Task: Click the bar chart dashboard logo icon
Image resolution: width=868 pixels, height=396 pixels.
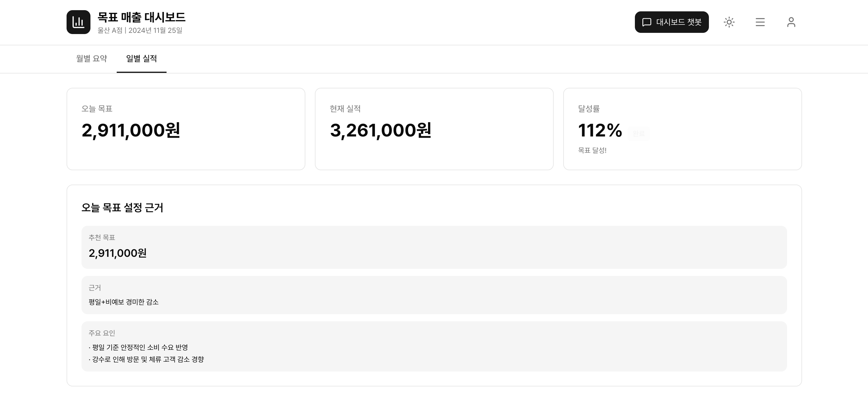Action: tap(78, 22)
